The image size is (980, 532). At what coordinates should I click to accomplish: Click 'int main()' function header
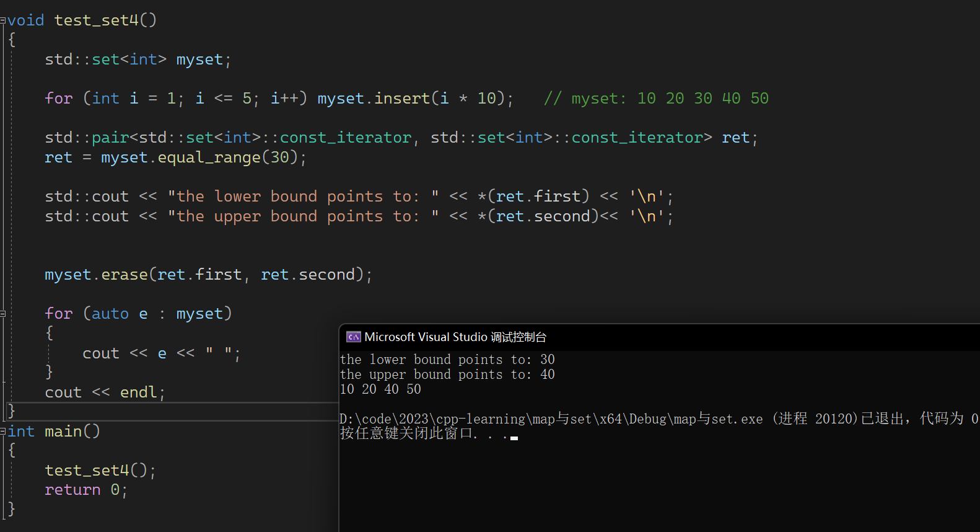[x=53, y=432]
